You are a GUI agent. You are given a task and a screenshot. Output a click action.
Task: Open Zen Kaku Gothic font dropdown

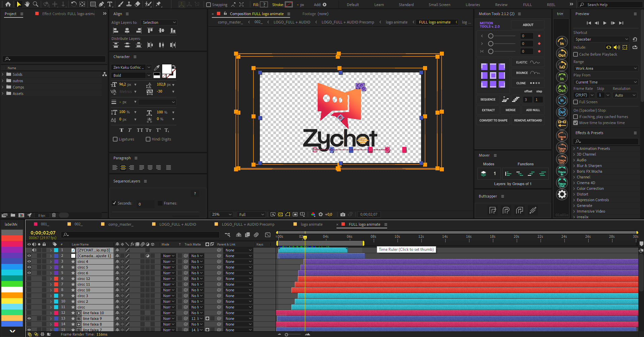point(131,67)
